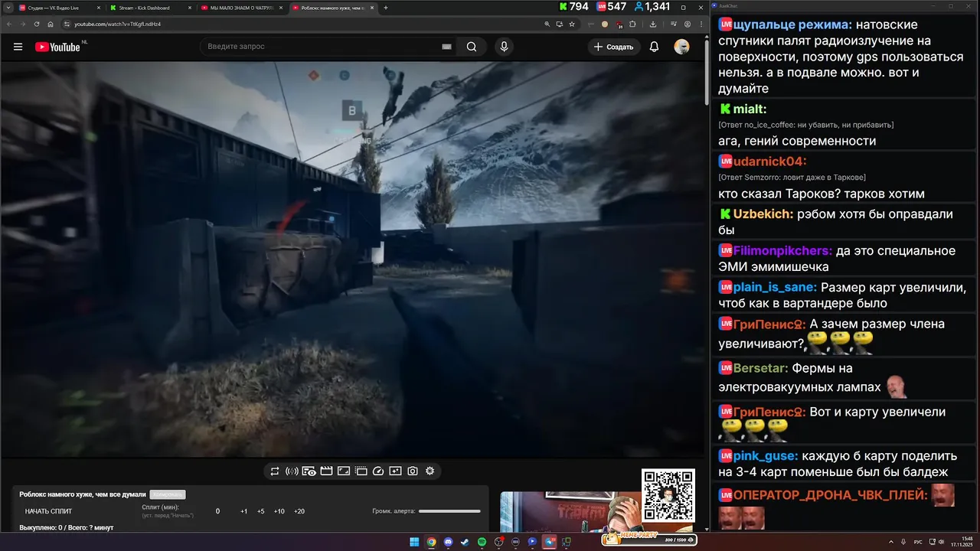
Task: Open the speed gauge icon in player toolbar
Action: (377, 471)
